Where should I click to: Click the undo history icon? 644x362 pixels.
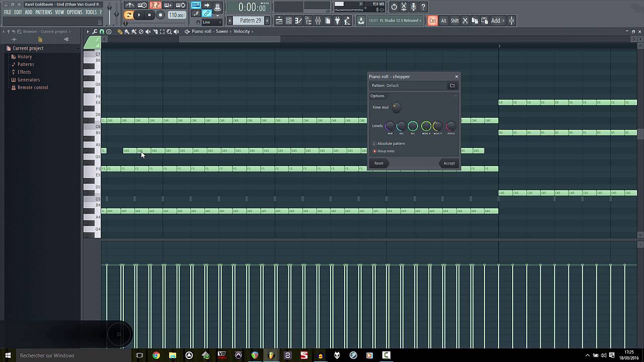click(394, 7)
